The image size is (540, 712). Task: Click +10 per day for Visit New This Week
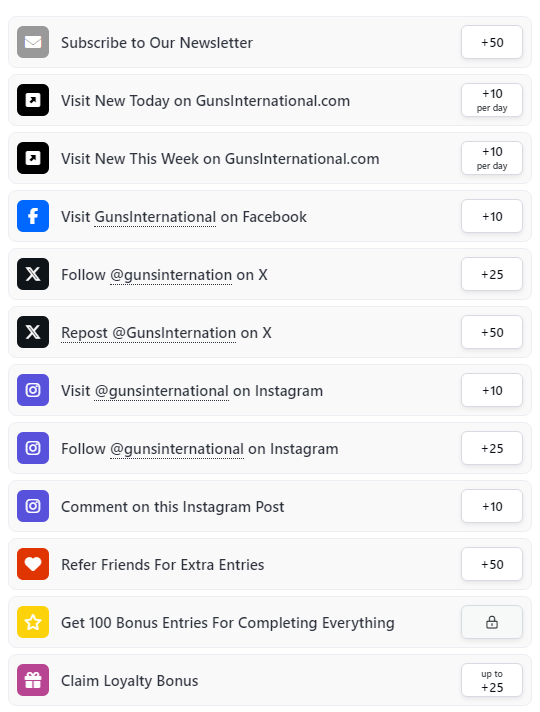coord(492,158)
